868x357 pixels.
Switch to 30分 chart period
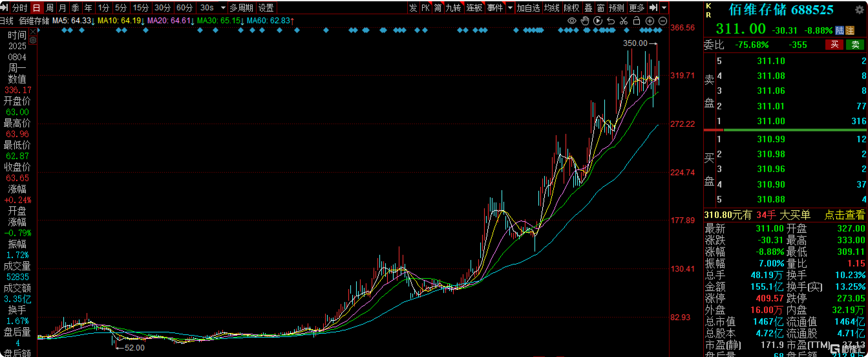click(163, 7)
